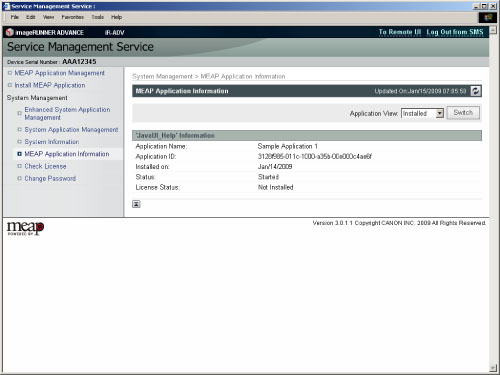Image resolution: width=500 pixels, height=375 pixels.
Task: Open Install MEAP Application page
Action: [50, 85]
